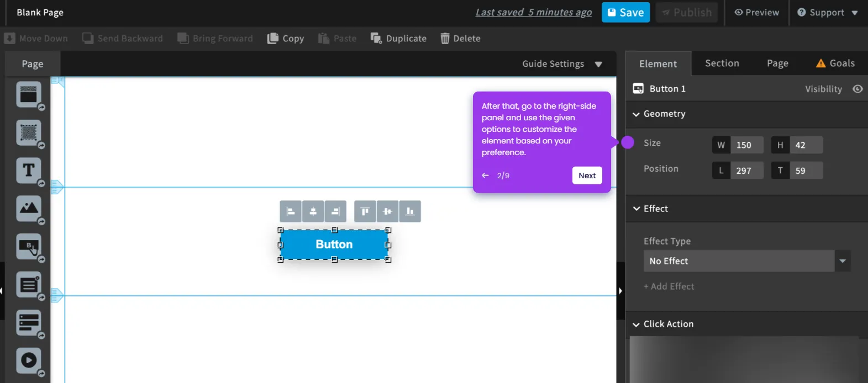Image resolution: width=868 pixels, height=383 pixels.
Task: Add a Button element from the sidebar
Action: point(29,247)
